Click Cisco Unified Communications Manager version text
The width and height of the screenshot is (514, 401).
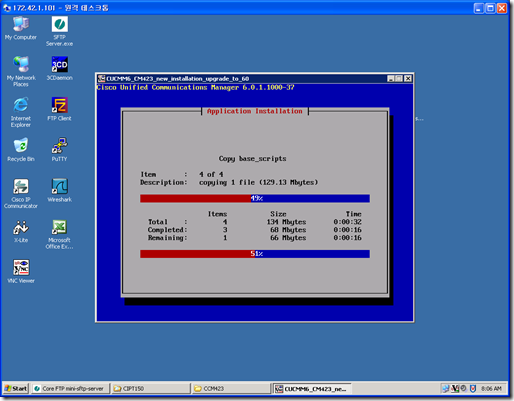(195, 87)
